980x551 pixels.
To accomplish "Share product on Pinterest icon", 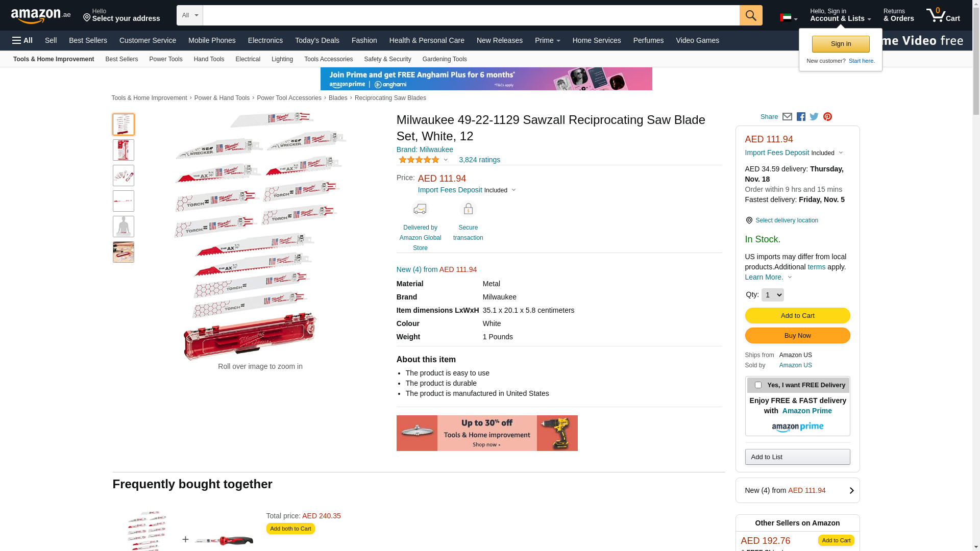I will click(x=827, y=117).
